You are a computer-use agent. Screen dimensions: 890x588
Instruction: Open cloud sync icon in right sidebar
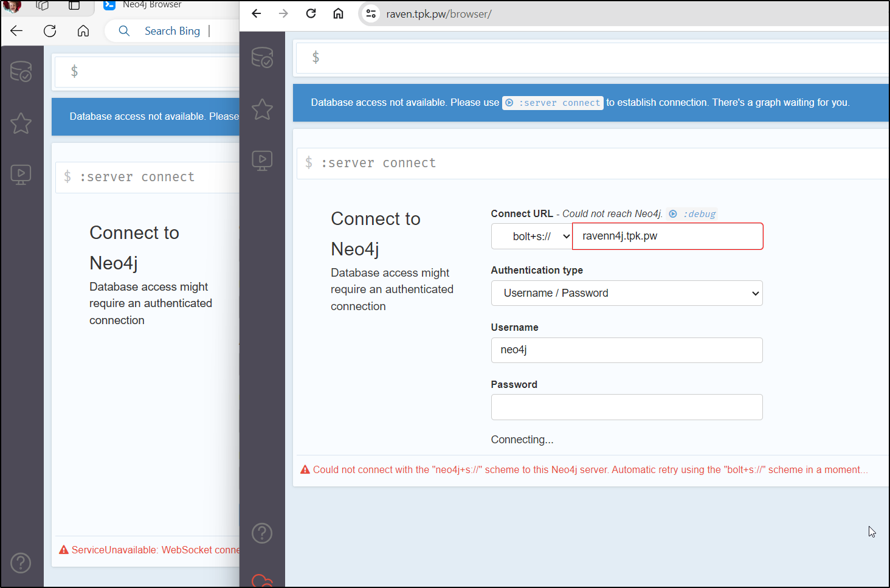(x=262, y=581)
